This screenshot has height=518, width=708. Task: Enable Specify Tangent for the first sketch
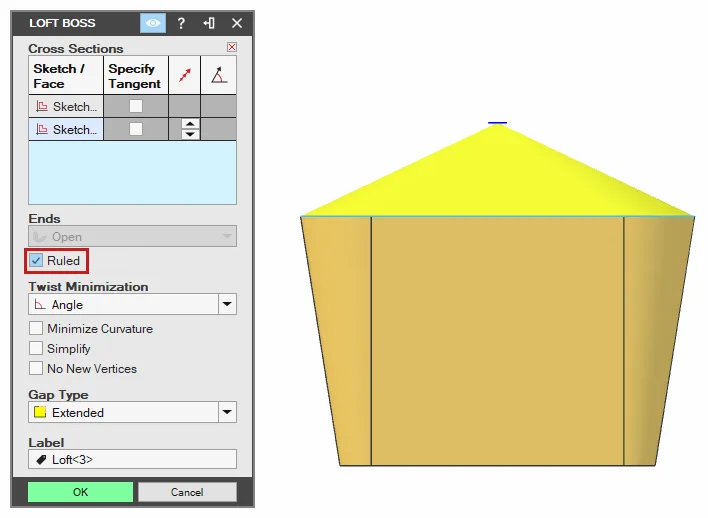pyautogui.click(x=136, y=106)
